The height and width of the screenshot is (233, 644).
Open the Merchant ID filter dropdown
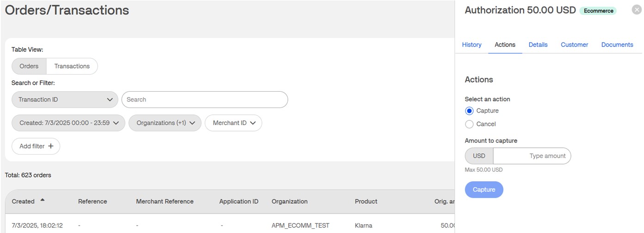click(234, 123)
